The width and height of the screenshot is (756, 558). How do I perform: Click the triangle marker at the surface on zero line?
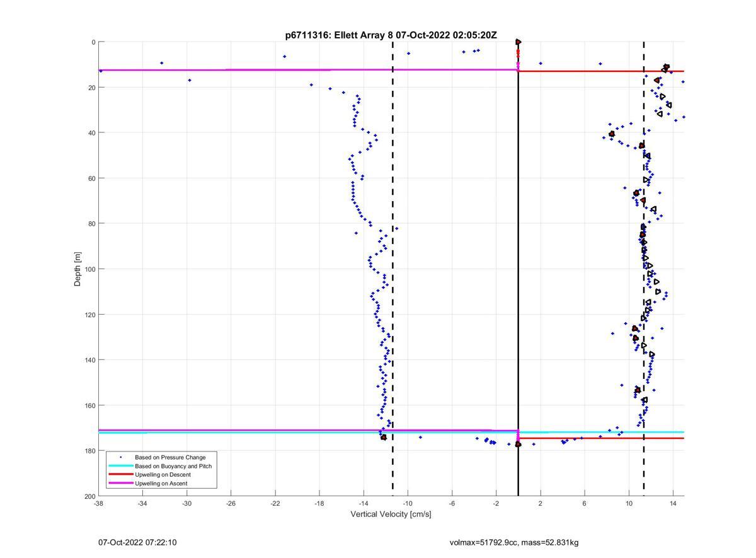(518, 42)
